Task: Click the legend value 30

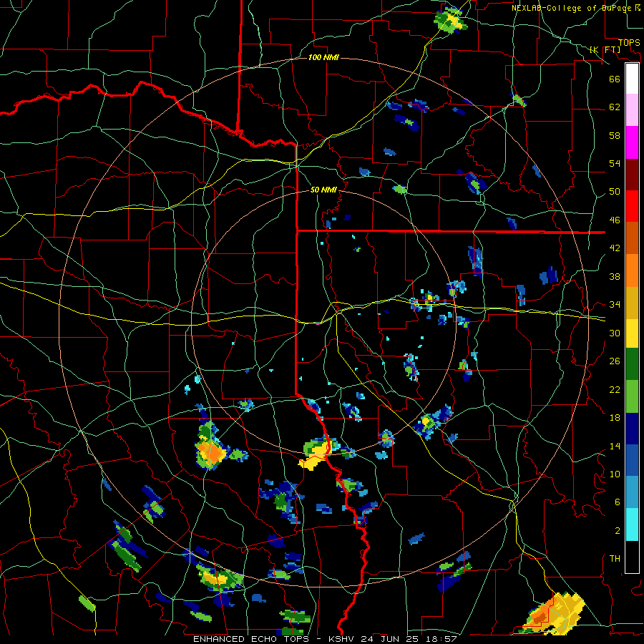Action: tap(615, 333)
